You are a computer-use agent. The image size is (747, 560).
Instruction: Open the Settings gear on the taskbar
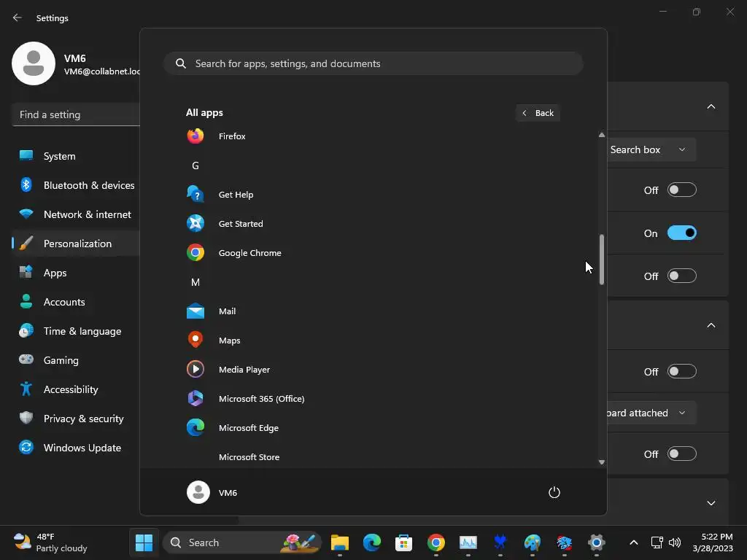[597, 542]
